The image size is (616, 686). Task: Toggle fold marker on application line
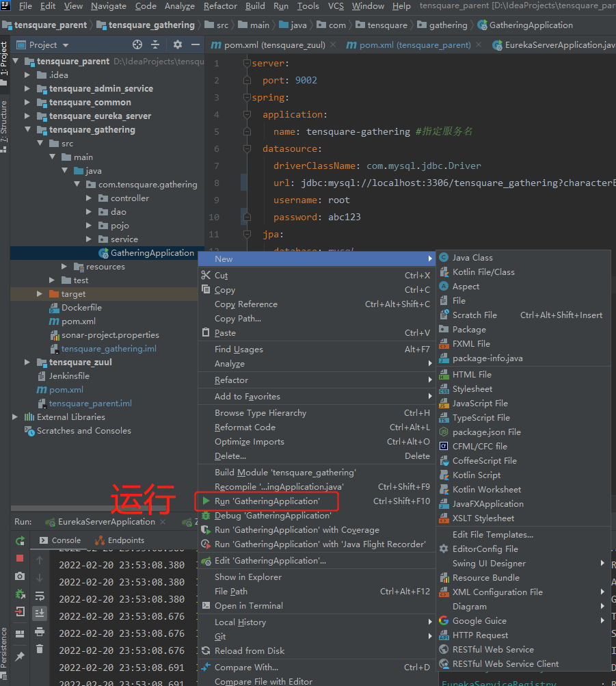(x=247, y=115)
